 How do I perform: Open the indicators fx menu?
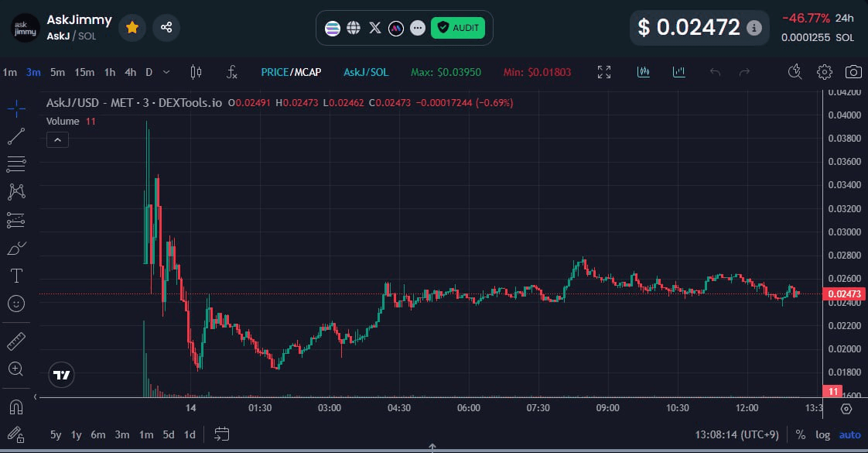coord(232,72)
